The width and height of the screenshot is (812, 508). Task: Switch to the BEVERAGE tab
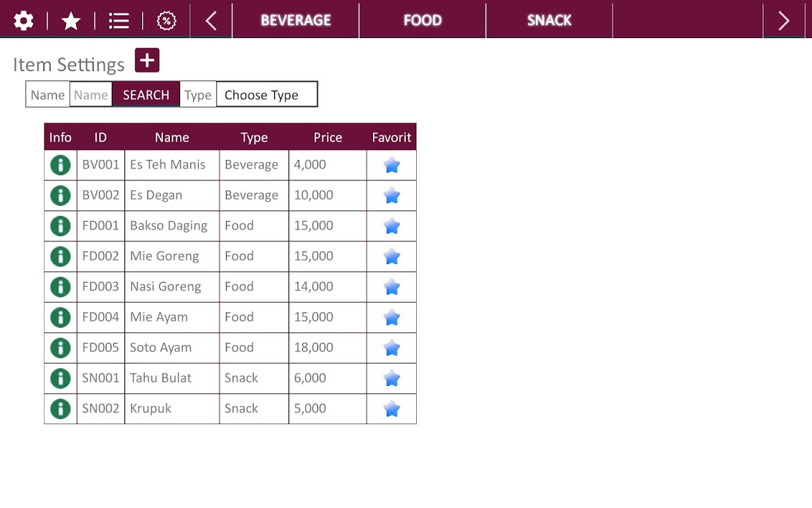(296, 20)
